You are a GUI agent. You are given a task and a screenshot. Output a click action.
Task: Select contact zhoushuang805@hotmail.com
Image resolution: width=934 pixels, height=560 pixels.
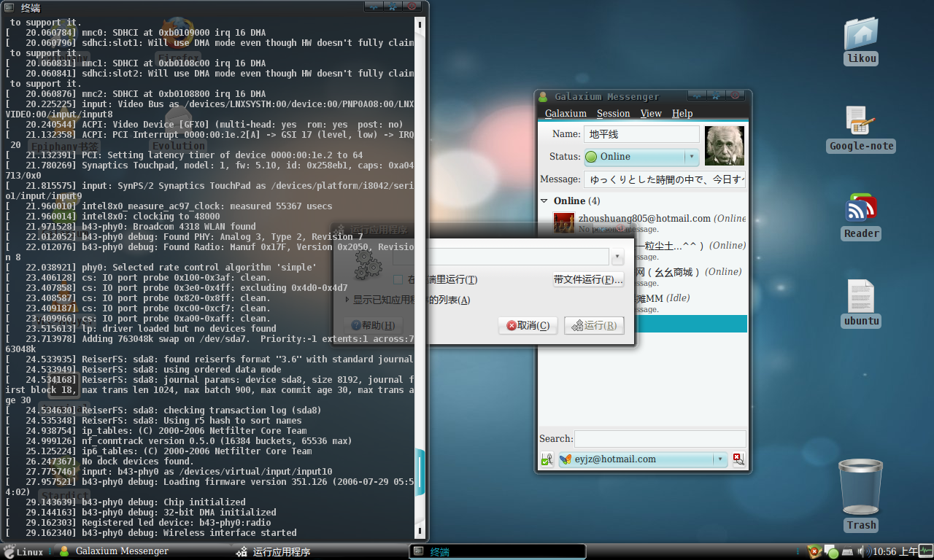pos(649,223)
